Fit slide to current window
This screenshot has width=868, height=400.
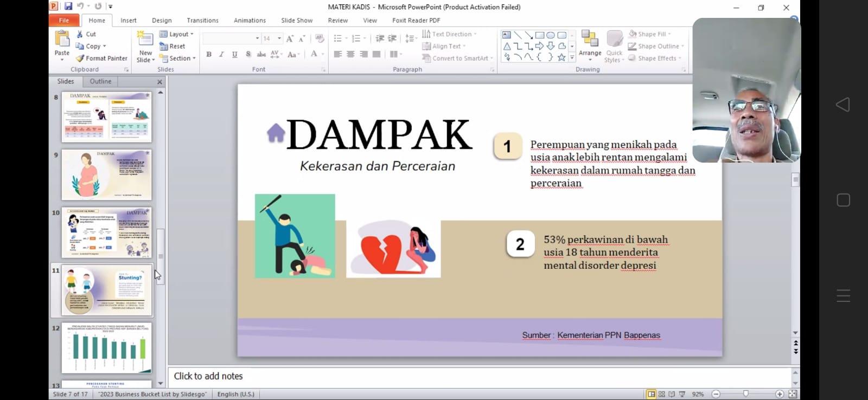point(793,394)
